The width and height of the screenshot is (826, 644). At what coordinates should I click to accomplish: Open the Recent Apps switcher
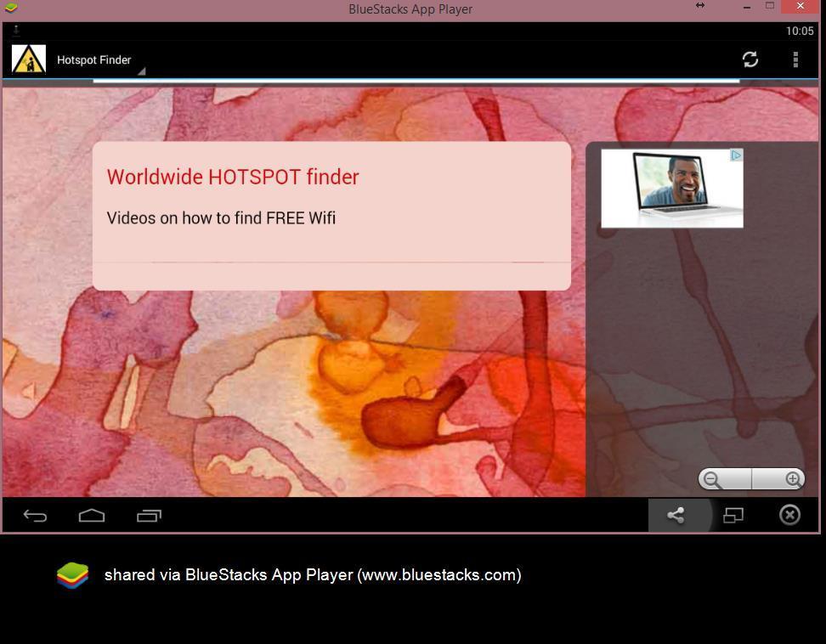(149, 515)
